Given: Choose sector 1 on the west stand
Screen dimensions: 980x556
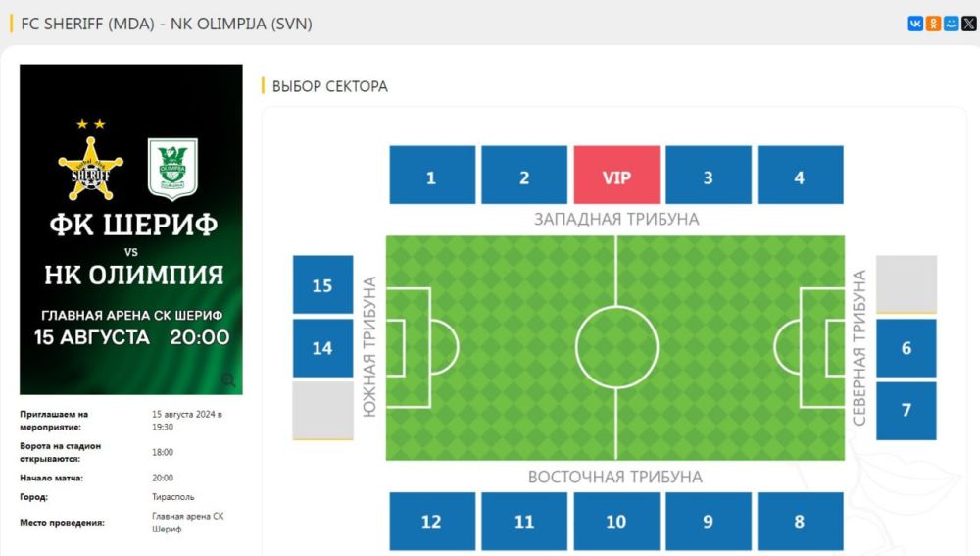Looking at the screenshot, I should [x=432, y=177].
